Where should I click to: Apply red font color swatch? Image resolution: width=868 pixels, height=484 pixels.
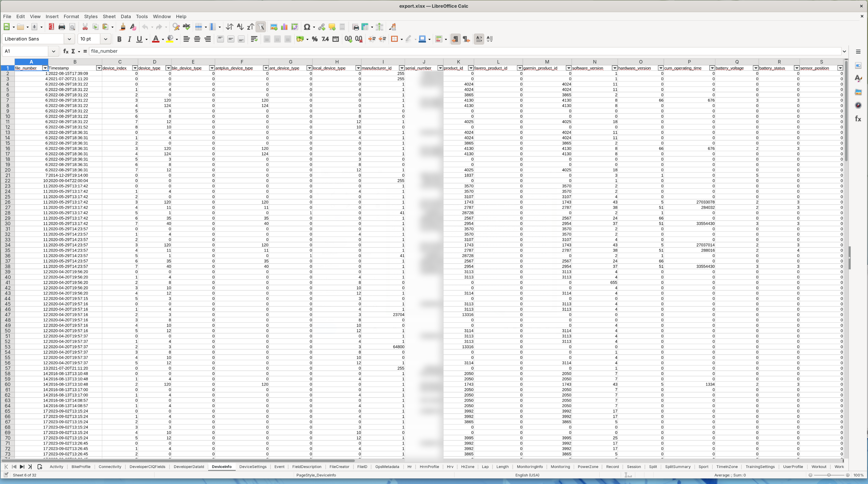point(156,39)
